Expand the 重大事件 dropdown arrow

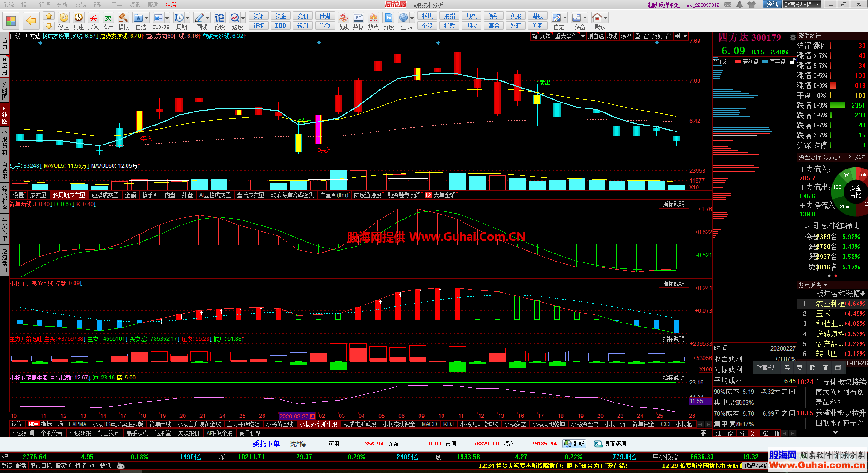(x=583, y=36)
